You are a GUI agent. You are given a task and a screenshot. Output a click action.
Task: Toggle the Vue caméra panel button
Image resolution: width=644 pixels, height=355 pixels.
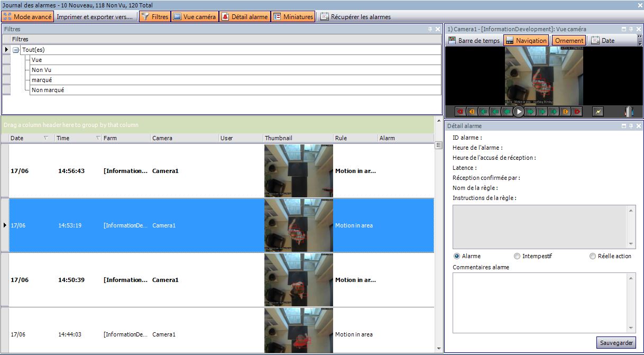(x=195, y=17)
